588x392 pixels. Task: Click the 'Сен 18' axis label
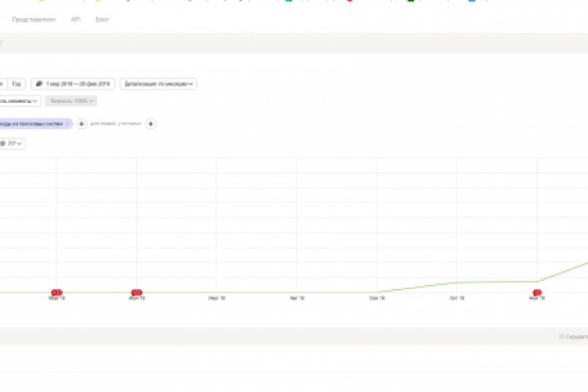tap(376, 298)
